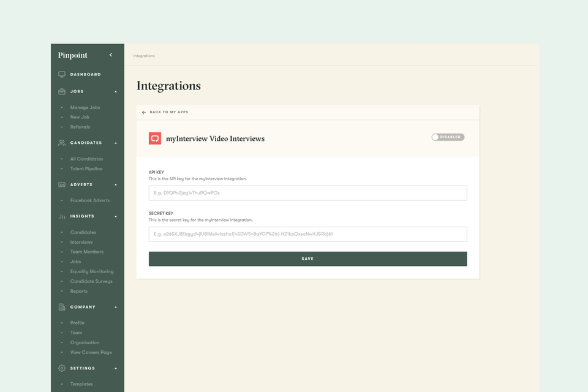Click the Company section label
Screen dimensions: 588x392
coord(83,307)
